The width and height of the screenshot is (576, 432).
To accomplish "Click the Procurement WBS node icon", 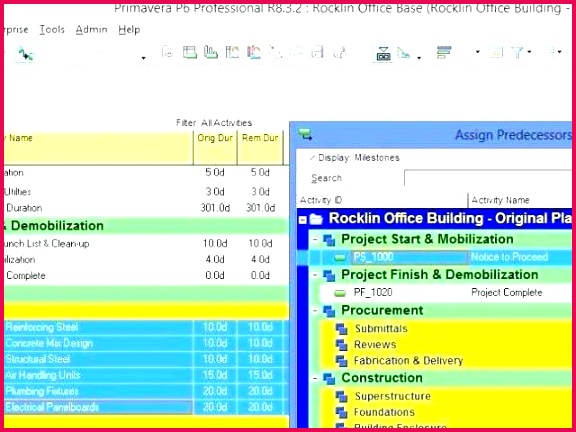I will pos(329,311).
